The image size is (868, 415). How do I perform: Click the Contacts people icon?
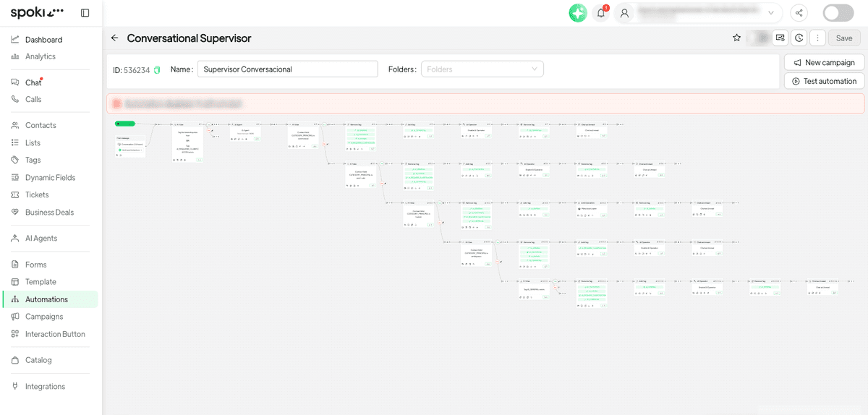15,125
